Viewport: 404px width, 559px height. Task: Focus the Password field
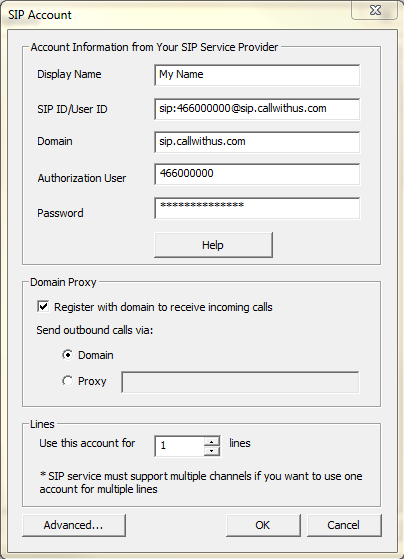(257, 208)
